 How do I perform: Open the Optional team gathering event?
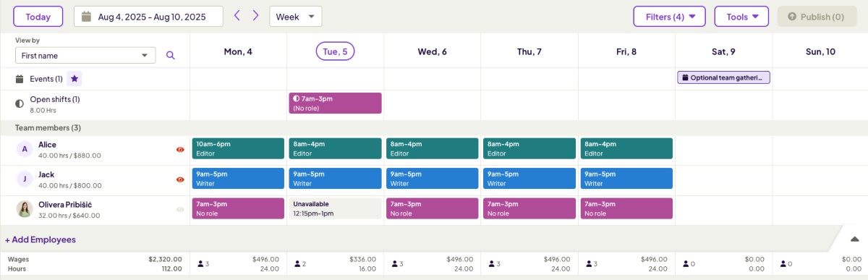(x=723, y=77)
